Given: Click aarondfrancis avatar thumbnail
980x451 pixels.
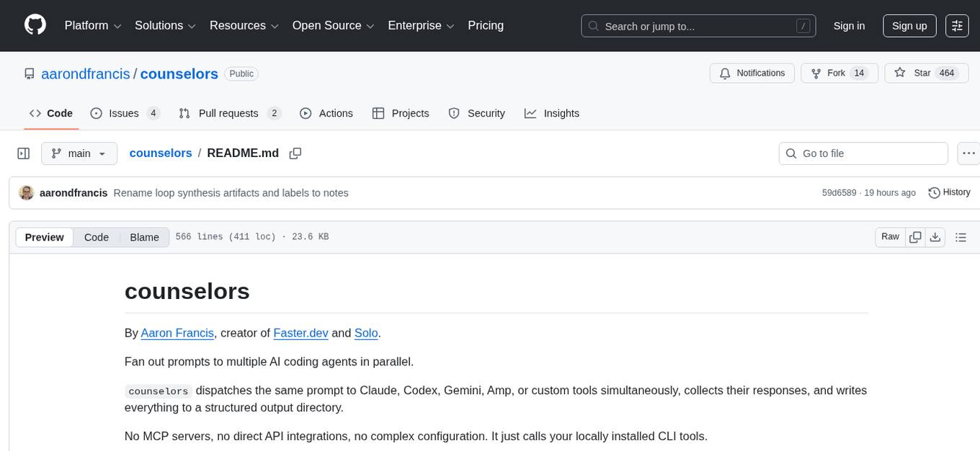Looking at the screenshot, I should (27, 193).
